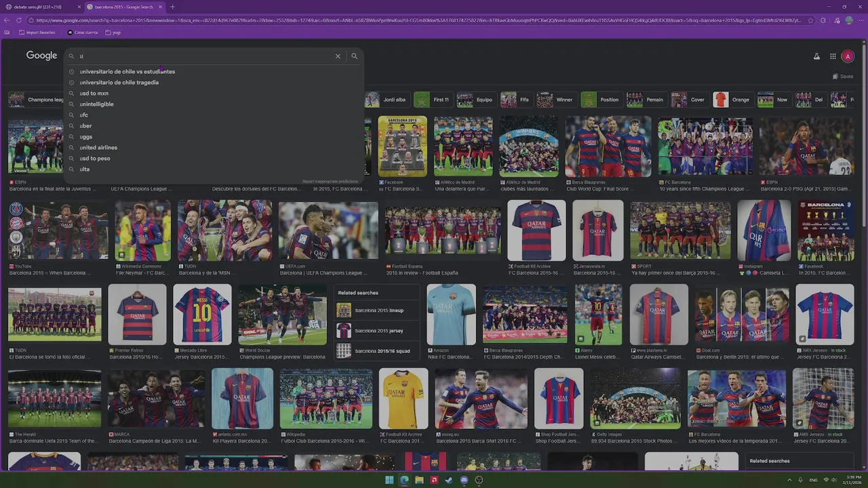The height and width of the screenshot is (488, 868).
Task: Close the 'debate serio.jfif' tab
Action: coord(79,7)
